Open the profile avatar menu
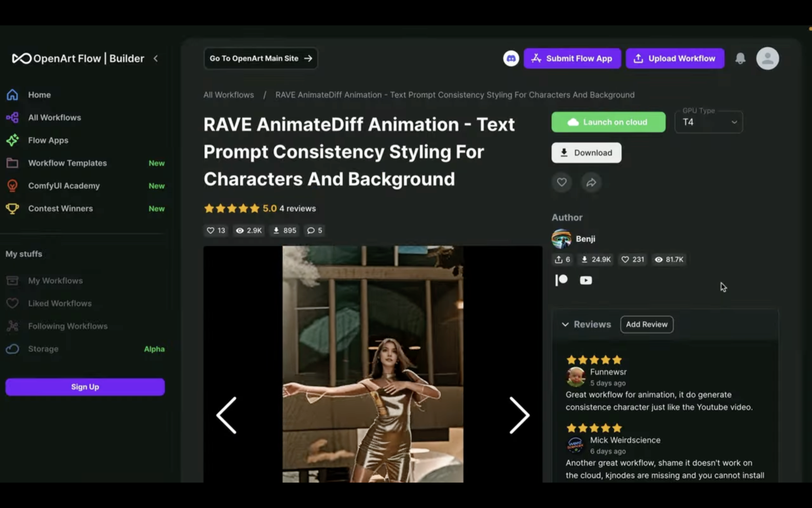 (x=767, y=58)
